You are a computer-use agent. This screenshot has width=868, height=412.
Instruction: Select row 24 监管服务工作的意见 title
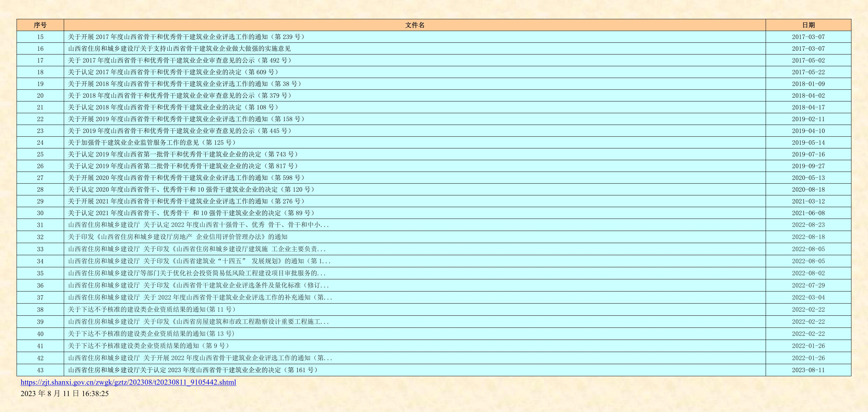[152, 143]
